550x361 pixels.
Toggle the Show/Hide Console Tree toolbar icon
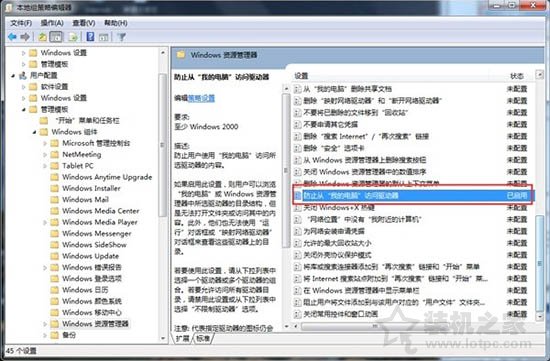[x=56, y=37]
